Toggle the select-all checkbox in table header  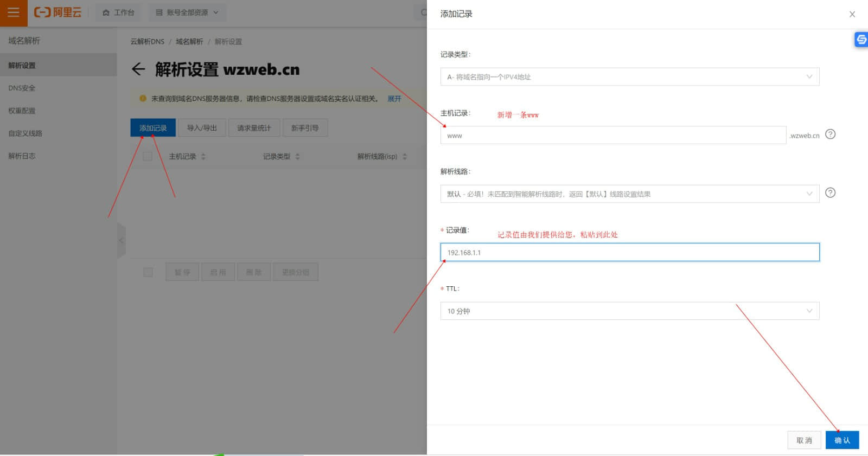148,157
